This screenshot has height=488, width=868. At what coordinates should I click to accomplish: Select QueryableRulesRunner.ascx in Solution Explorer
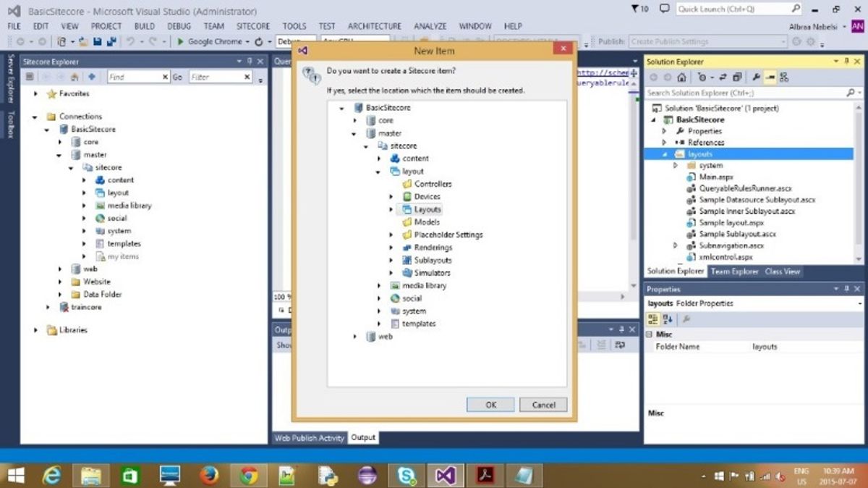click(x=746, y=188)
